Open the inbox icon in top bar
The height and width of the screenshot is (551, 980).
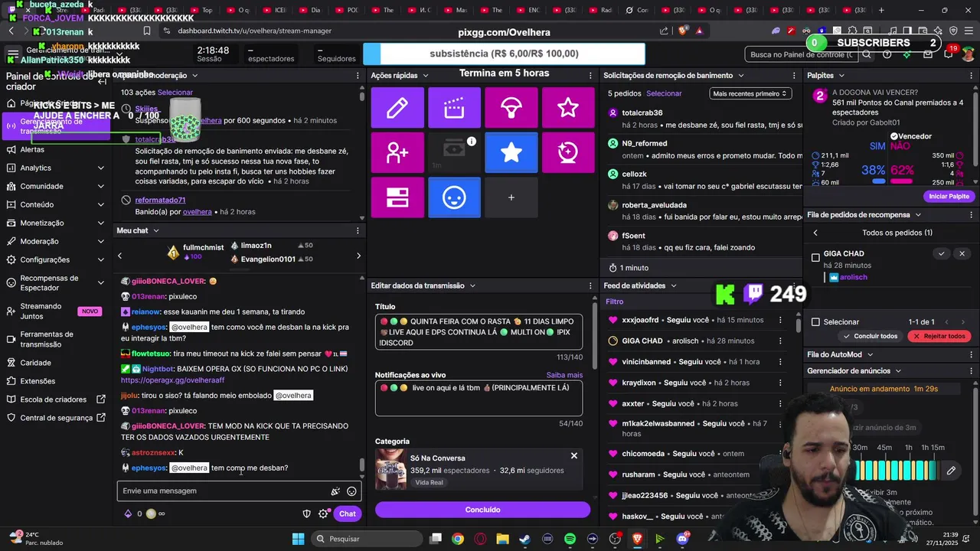(x=928, y=55)
